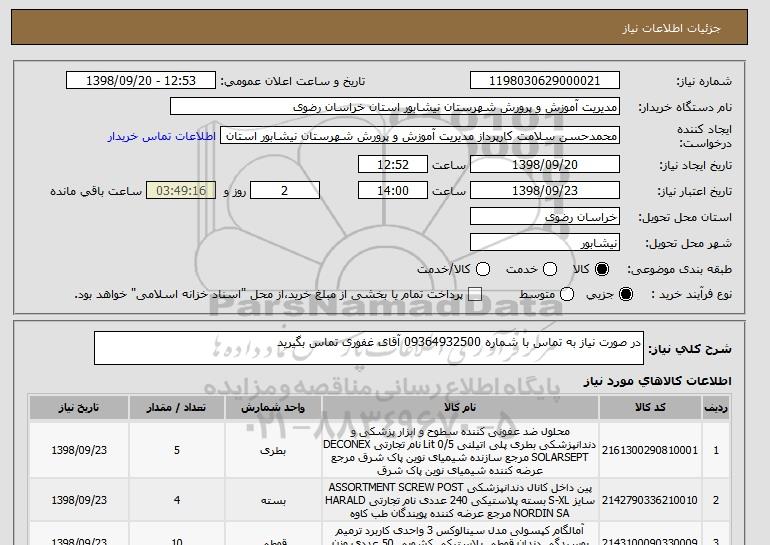
Task: Click the شرح کلی نیاز description box
Action: 369,348
